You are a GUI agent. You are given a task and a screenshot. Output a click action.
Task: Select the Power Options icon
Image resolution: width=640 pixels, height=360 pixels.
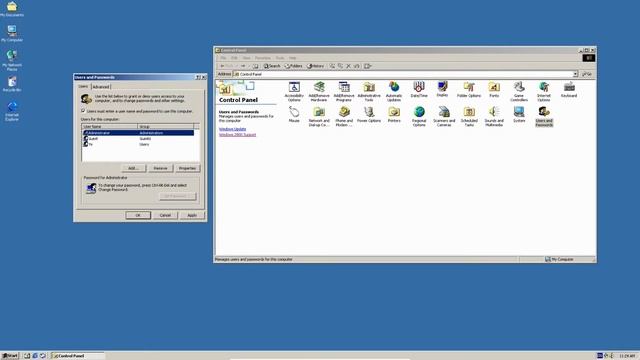coord(369,114)
